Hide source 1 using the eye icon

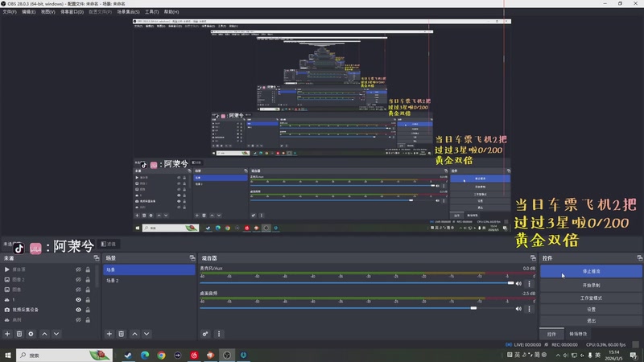[78, 299]
